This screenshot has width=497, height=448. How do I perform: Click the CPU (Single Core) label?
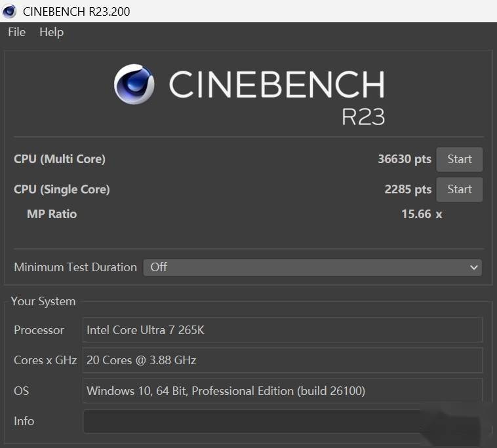point(62,189)
